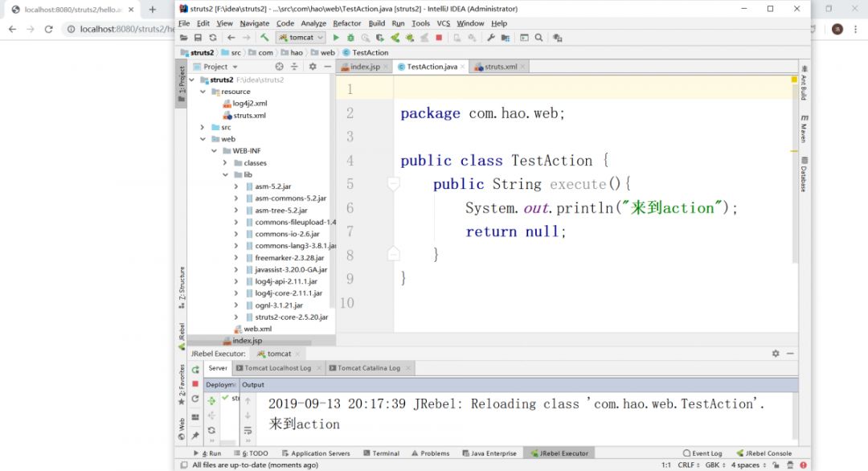Click Debug with JRebel icon
Viewport: 868px width, 471px height.
(x=410, y=38)
